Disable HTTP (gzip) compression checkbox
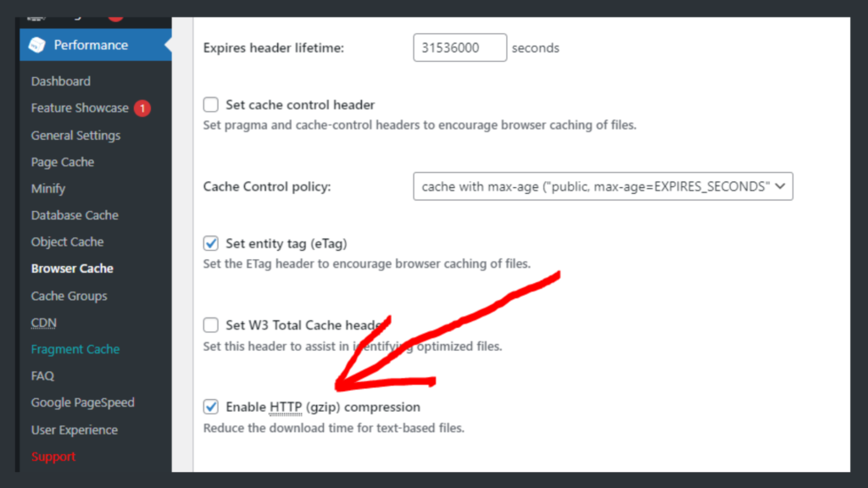 tap(210, 407)
